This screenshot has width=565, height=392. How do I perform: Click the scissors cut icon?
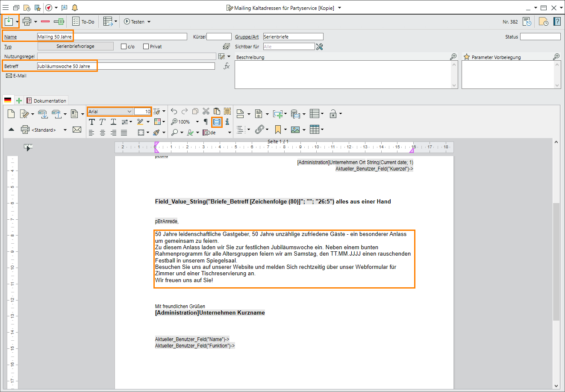206,112
